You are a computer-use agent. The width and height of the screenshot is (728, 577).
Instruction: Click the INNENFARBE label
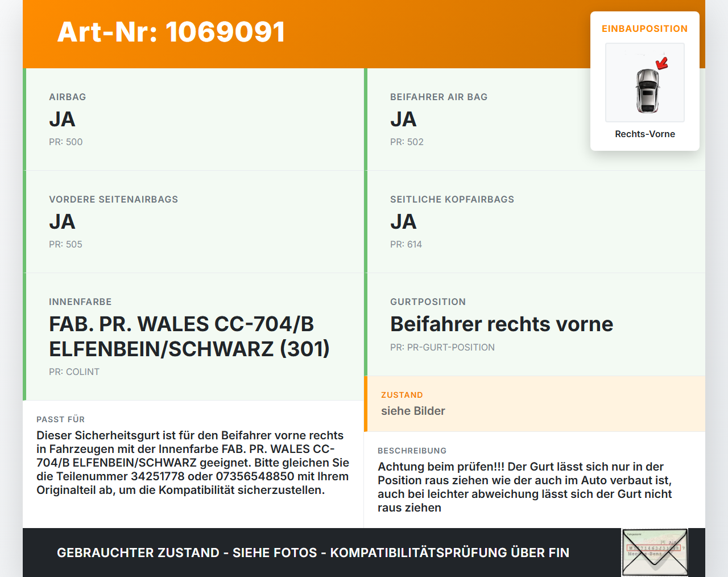80,302
